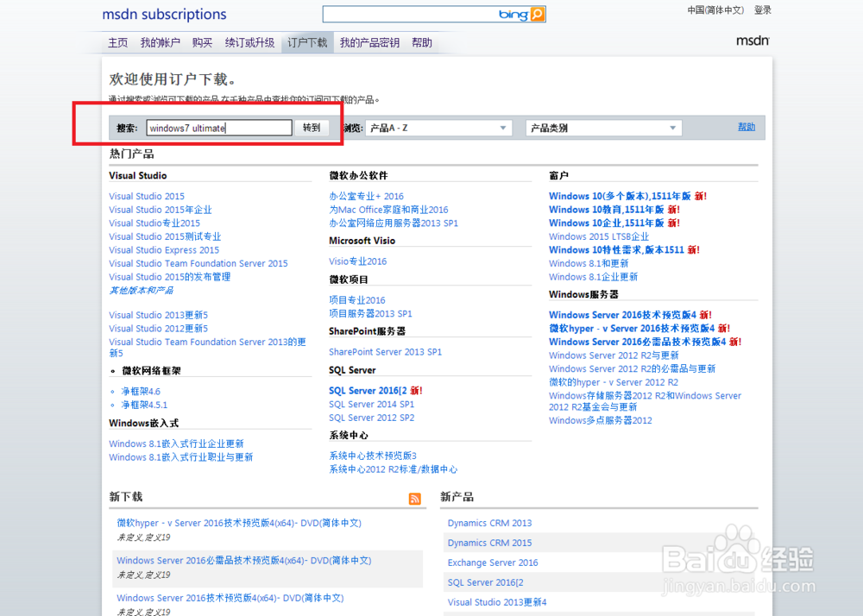The width and height of the screenshot is (863, 616).
Task: Open 微软hyper - v Server 2016 DVD download link
Action: point(239,523)
